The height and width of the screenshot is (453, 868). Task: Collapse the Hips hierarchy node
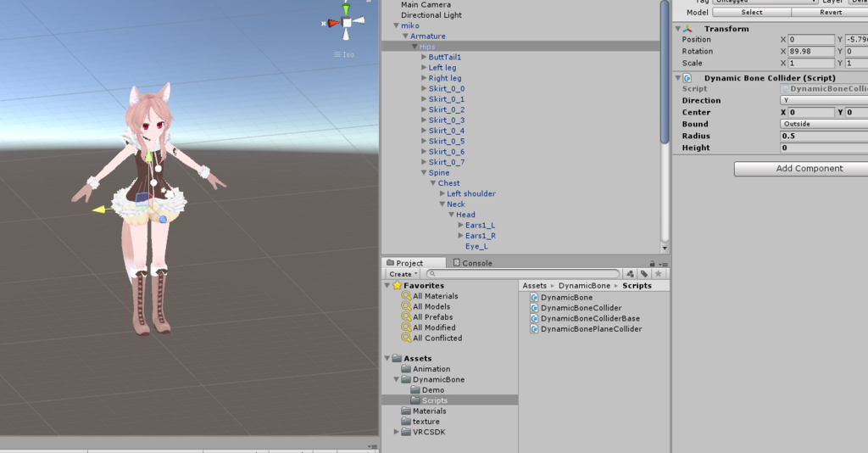[415, 47]
